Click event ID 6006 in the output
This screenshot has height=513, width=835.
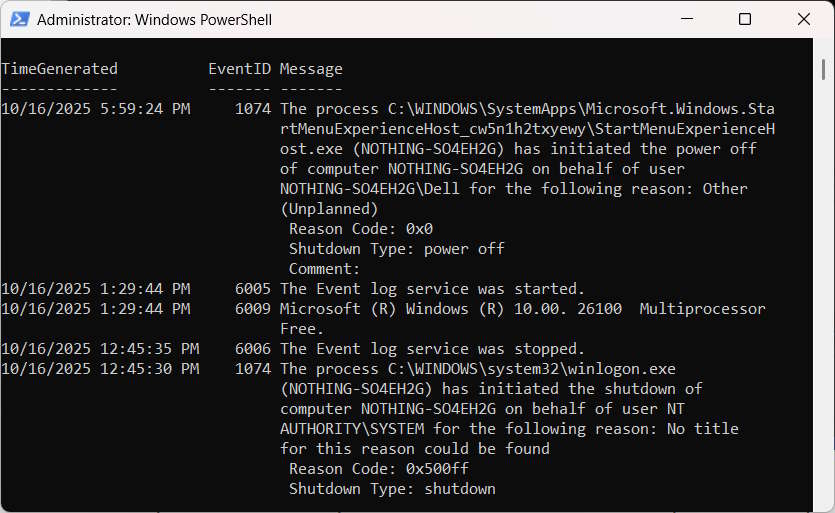(252, 349)
